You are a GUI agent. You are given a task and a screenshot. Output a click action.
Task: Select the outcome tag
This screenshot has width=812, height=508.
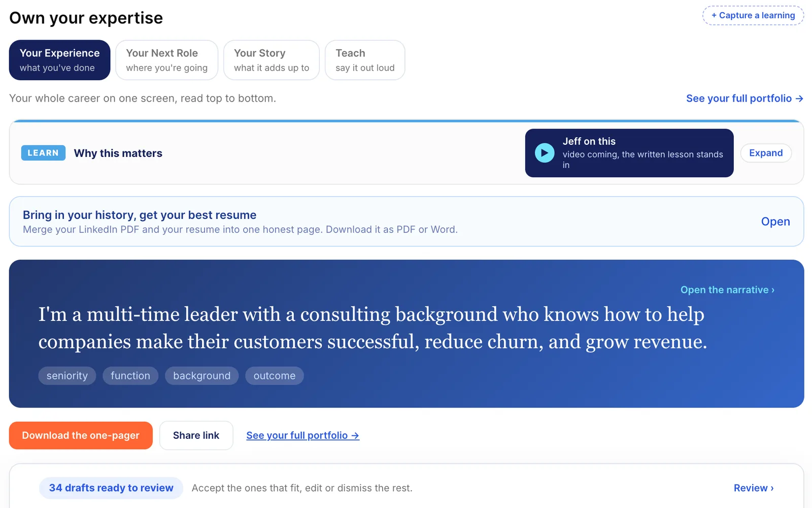point(275,376)
